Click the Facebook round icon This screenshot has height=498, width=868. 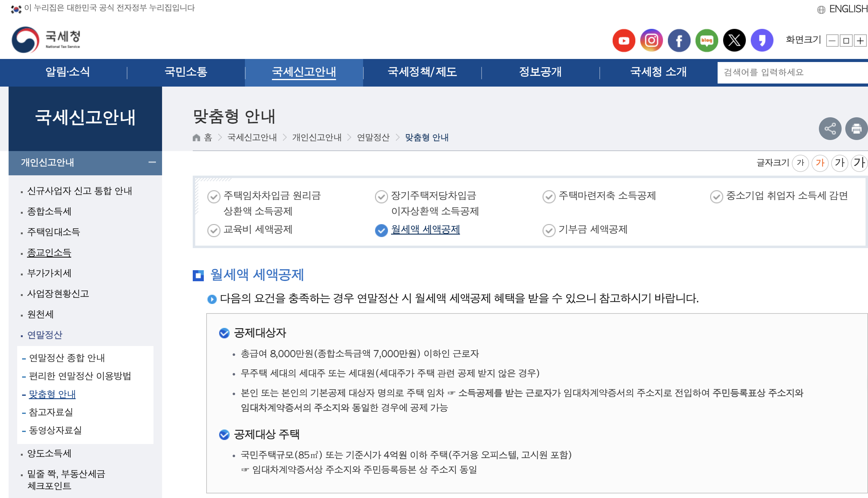click(x=679, y=40)
